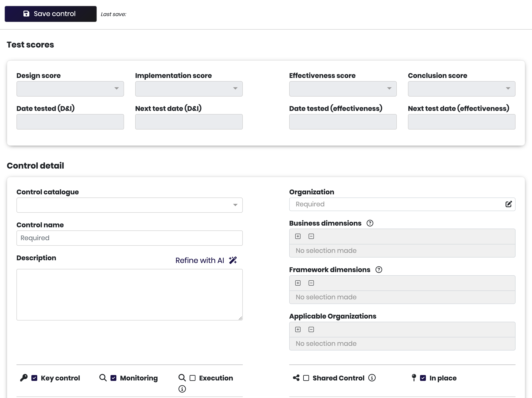Collapse all Framework dimensions with minus icon
Screen dimensions: 532x398
(x=311, y=283)
